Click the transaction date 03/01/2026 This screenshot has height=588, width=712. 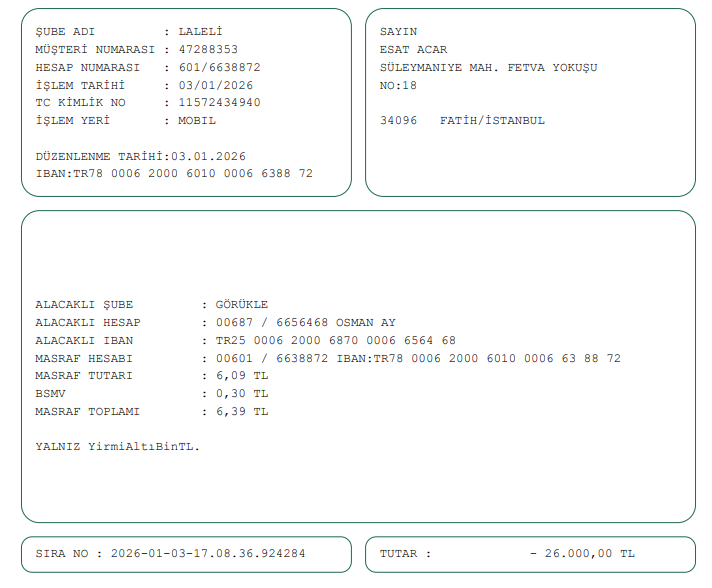[x=216, y=85]
